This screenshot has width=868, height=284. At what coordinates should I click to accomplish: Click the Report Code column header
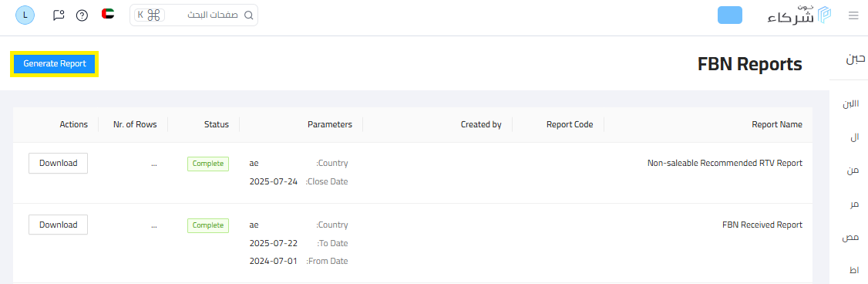point(570,124)
